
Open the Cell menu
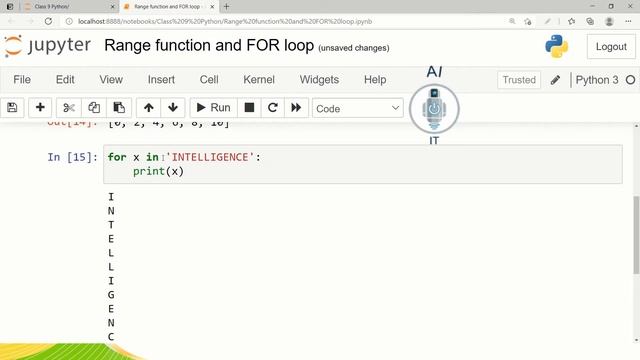point(209,80)
